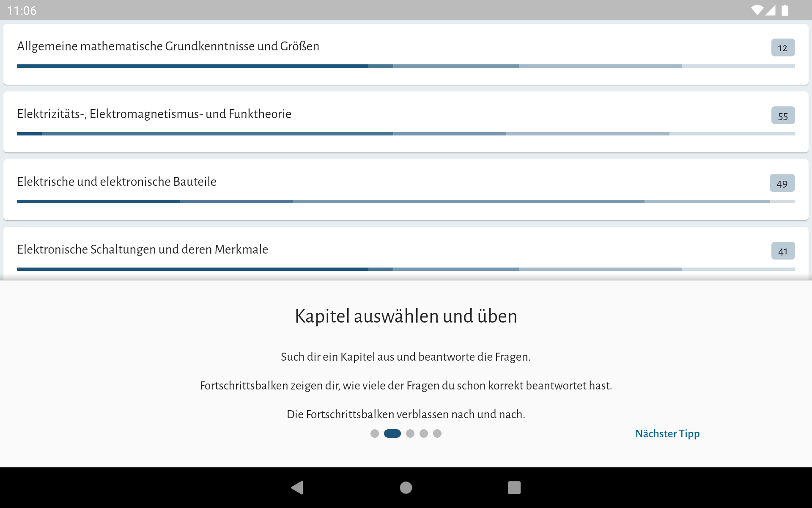Open recent apps with square icon
812x508 pixels.
(514, 488)
